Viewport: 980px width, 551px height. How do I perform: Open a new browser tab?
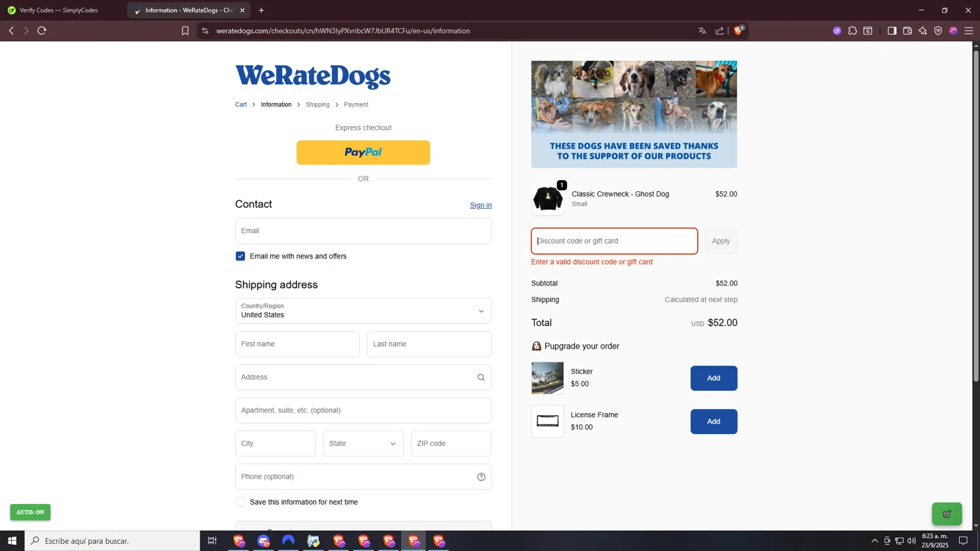(261, 10)
